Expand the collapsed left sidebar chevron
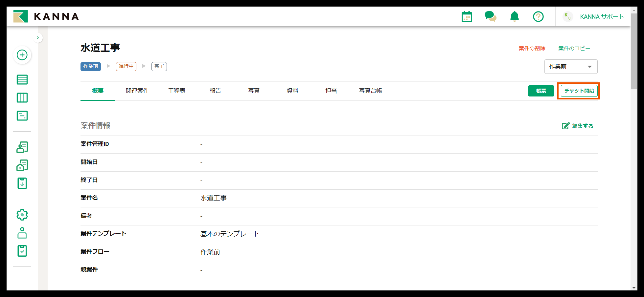644x297 pixels. tap(38, 37)
